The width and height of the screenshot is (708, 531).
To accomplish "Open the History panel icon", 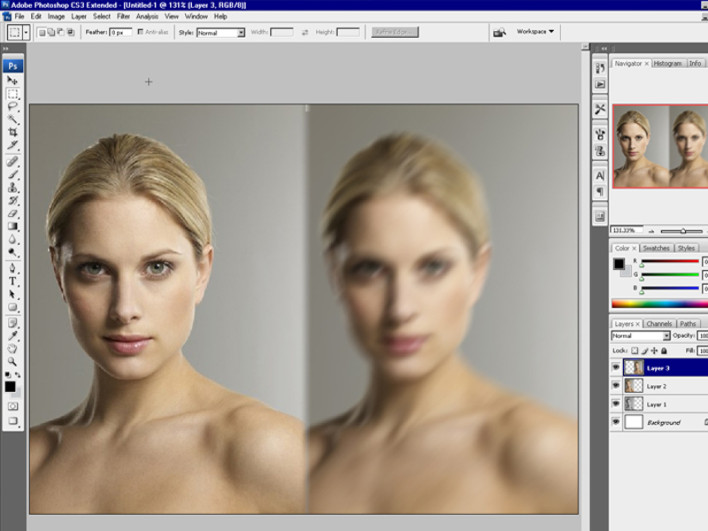I will [x=600, y=68].
